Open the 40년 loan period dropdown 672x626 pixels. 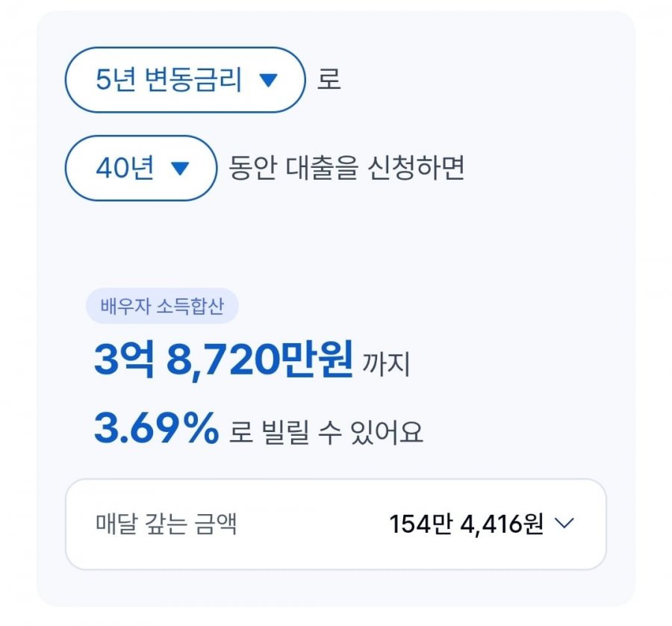tap(141, 168)
